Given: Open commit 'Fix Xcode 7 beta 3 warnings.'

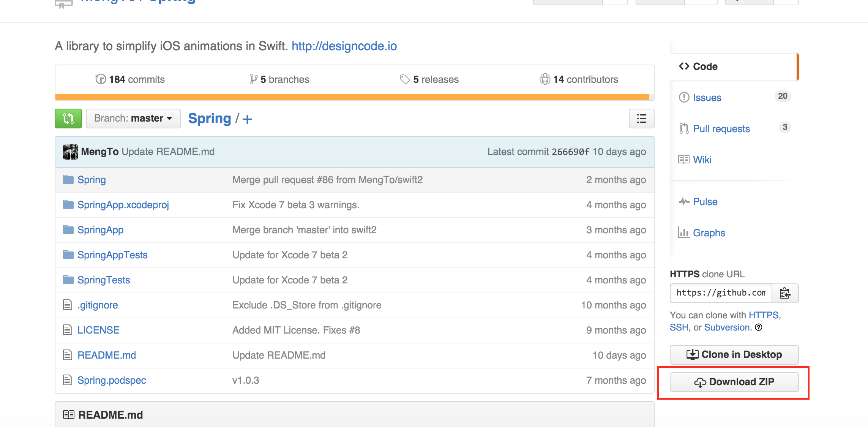Looking at the screenshot, I should point(296,205).
